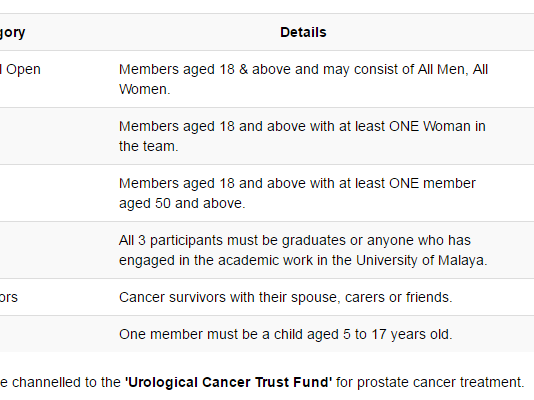The image size is (534, 400).
Task: Click the word 'Women.' in the first row
Action: 144,89
